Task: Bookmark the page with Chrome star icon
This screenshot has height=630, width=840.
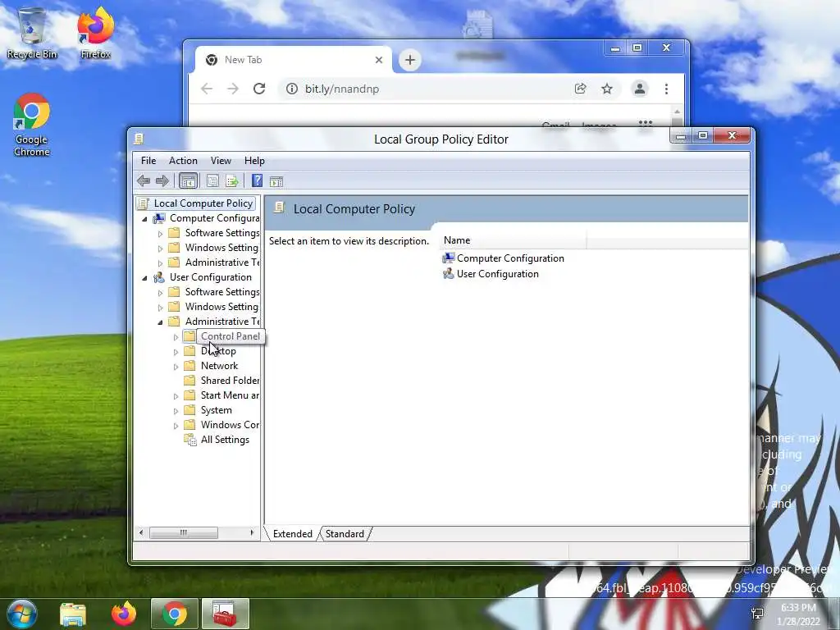Action: 607,89
